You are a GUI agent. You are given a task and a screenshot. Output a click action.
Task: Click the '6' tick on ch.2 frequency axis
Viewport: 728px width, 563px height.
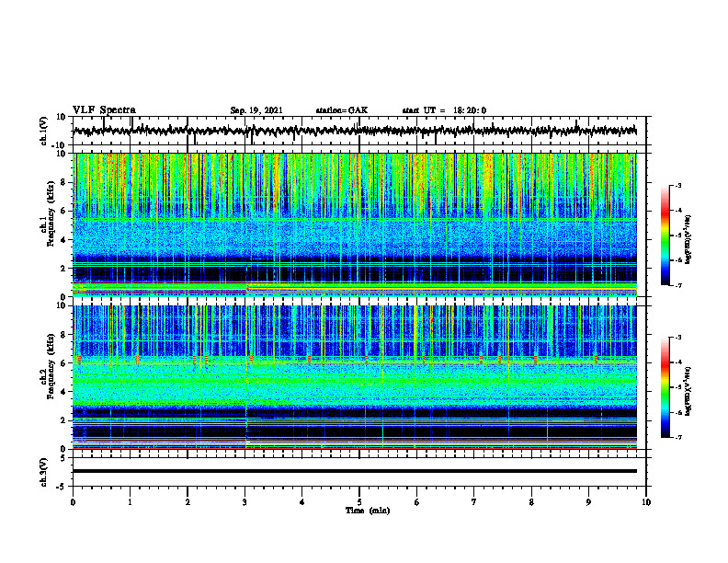tap(64, 363)
